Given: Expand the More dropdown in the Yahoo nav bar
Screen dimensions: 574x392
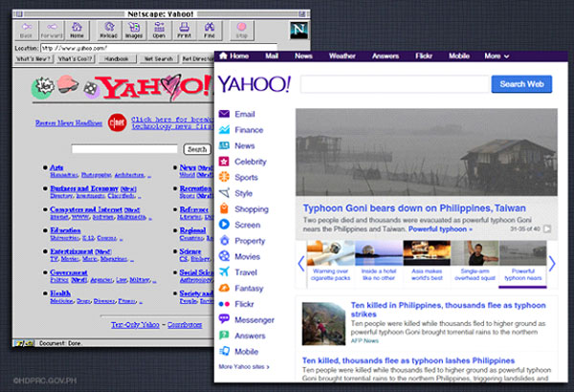Looking at the screenshot, I should (x=497, y=56).
